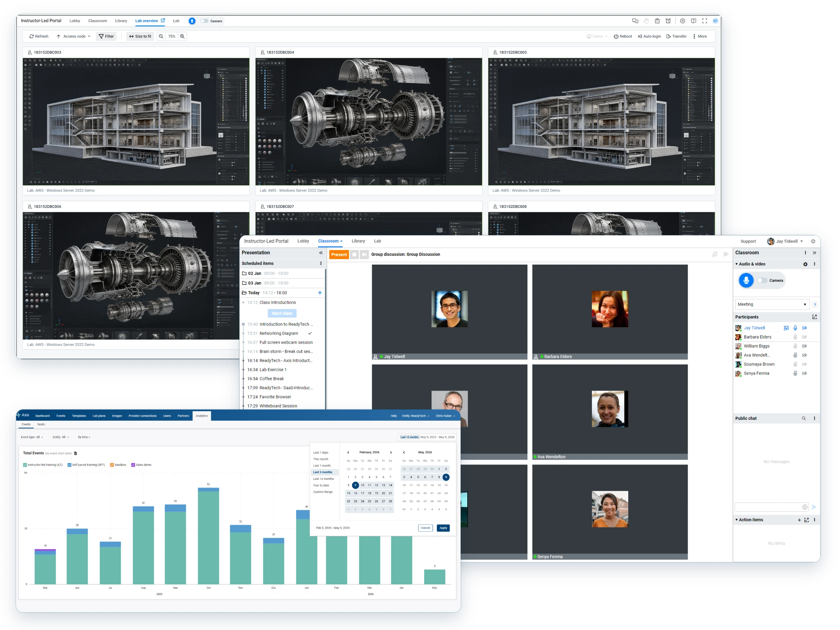Click alarm clock icon in top bar
840x630 pixels.
coord(668,21)
